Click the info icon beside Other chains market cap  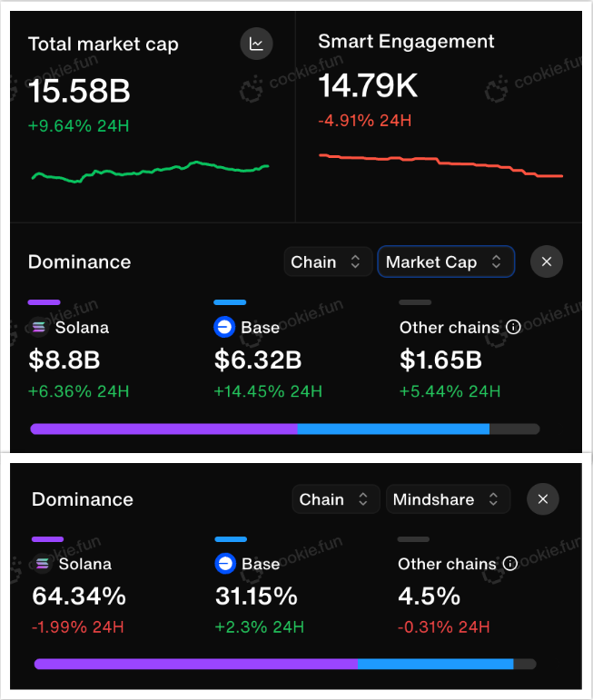(x=513, y=328)
